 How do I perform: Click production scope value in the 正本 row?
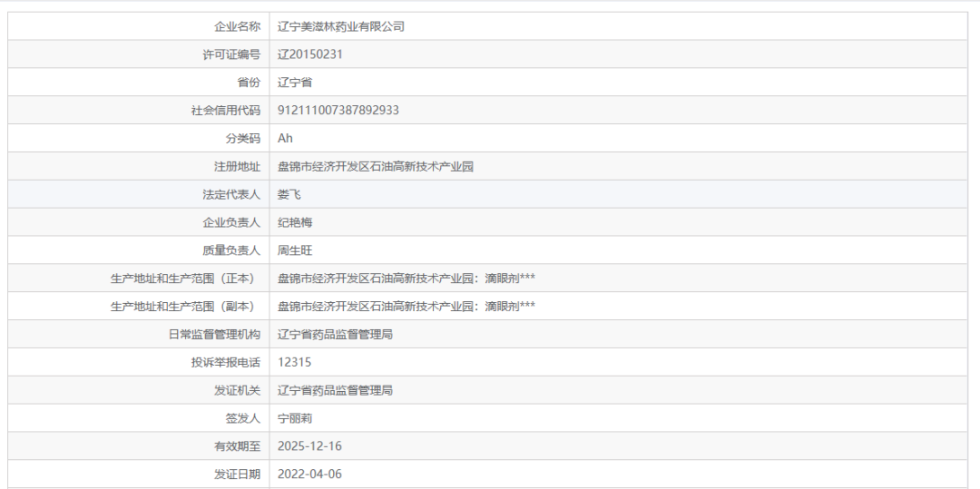click(x=406, y=279)
